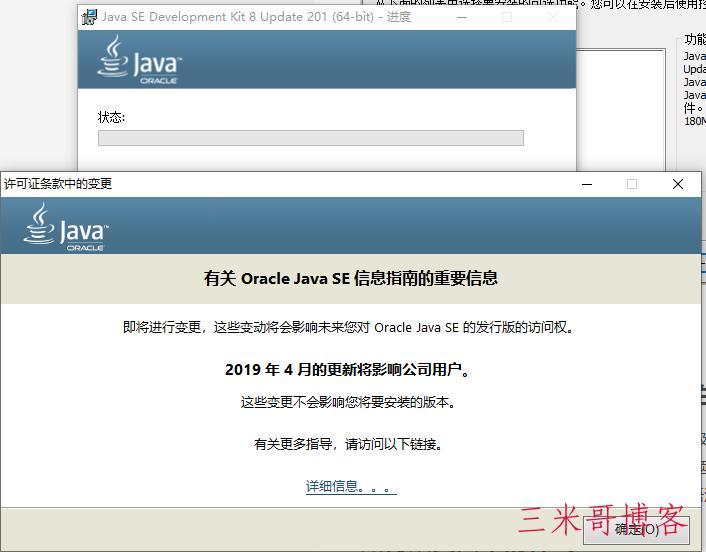Click the Java Oracle logo in license dialog
The width and height of the screenshot is (706, 552).
click(x=66, y=226)
